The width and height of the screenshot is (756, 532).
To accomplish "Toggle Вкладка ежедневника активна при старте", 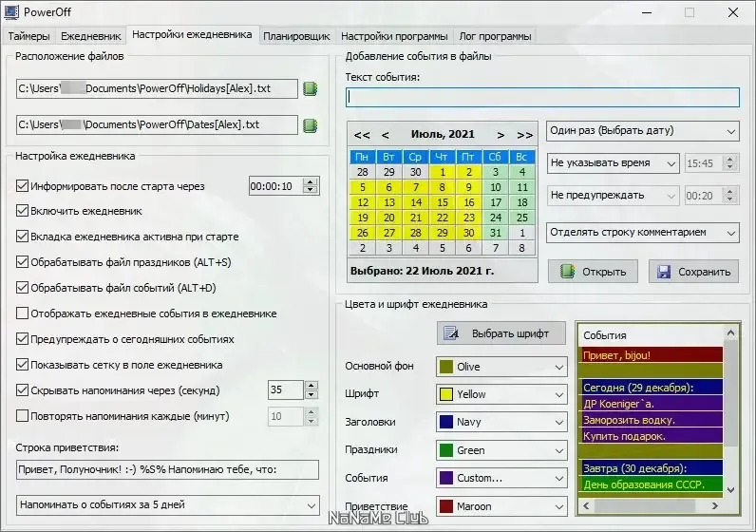I will tap(22, 237).
